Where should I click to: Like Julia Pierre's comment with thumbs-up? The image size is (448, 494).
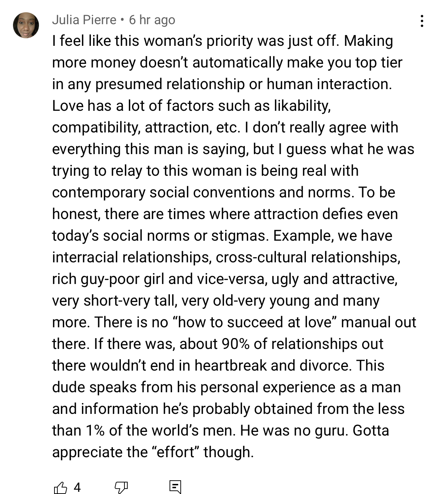pyautogui.click(x=60, y=488)
